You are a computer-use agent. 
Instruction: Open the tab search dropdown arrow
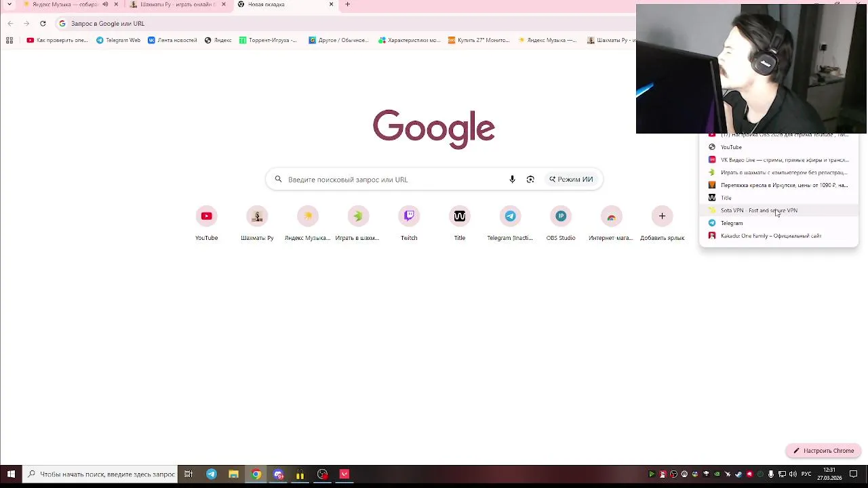click(x=9, y=4)
